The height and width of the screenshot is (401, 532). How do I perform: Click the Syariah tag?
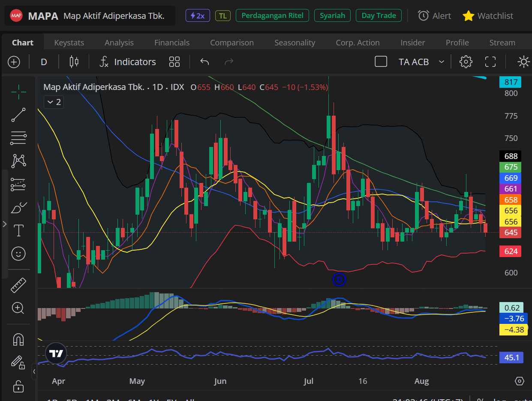point(332,16)
